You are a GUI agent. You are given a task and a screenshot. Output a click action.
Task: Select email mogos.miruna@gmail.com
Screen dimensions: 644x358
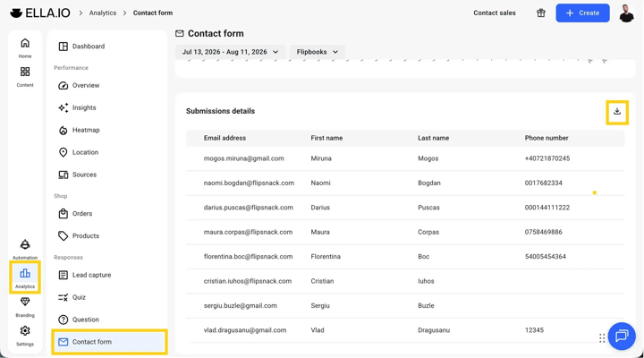[243, 158]
